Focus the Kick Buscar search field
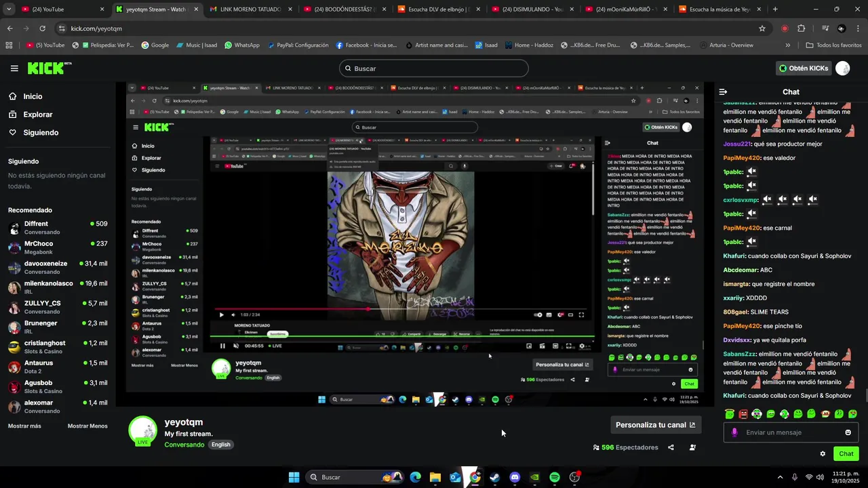 (x=433, y=68)
